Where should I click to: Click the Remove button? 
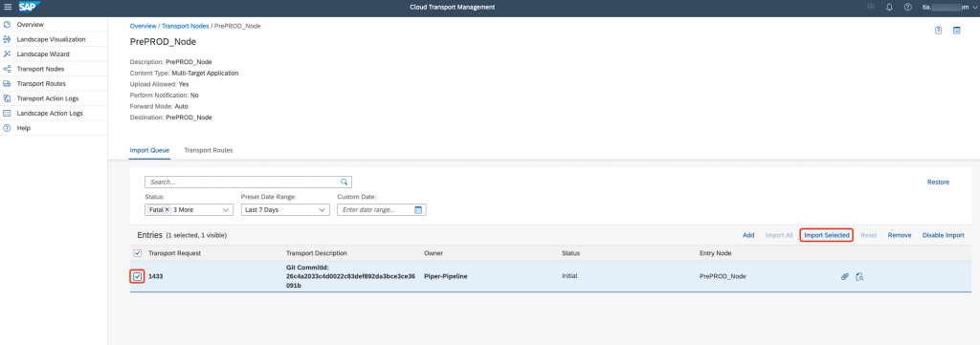(x=900, y=235)
